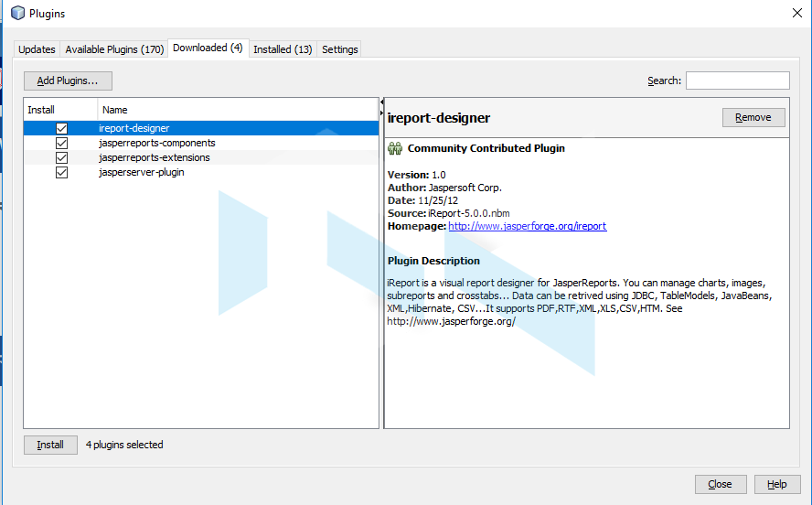Screen dimensions: 812x505
Task: Click the Add Plugins... button
Action: click(x=68, y=81)
